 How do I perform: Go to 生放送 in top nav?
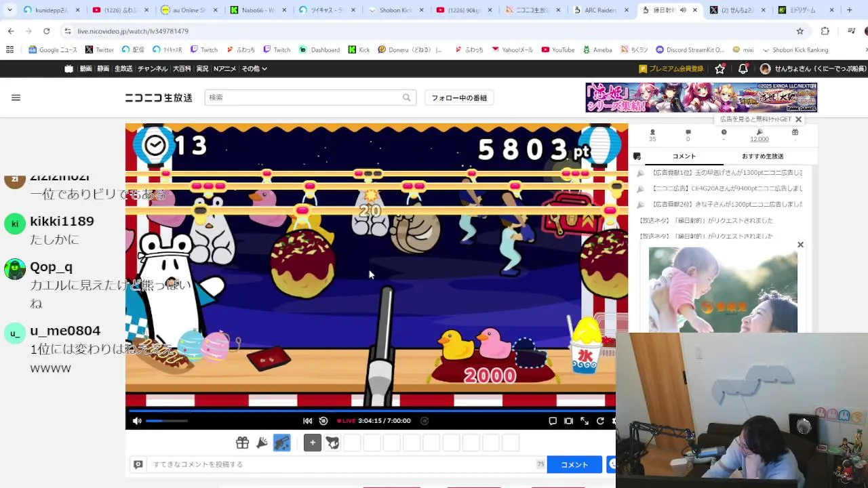[x=123, y=69]
